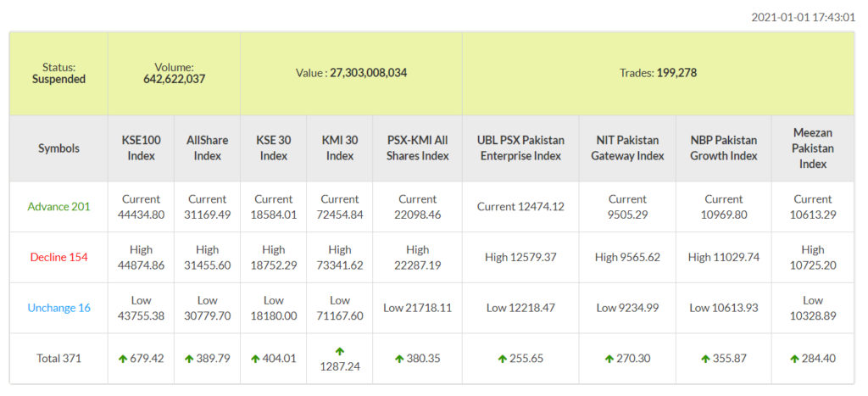Select the Unchange 16 label
Viewport: 868px width, 396px height.
point(58,308)
